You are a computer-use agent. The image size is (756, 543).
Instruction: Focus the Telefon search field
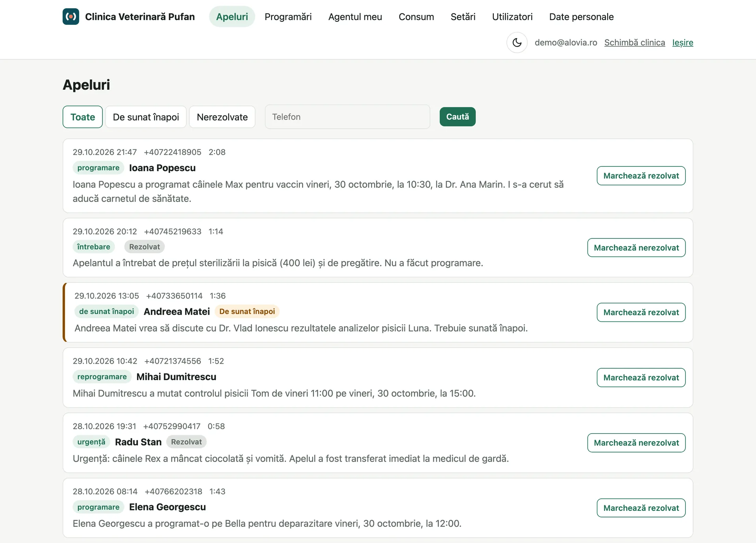[347, 117]
